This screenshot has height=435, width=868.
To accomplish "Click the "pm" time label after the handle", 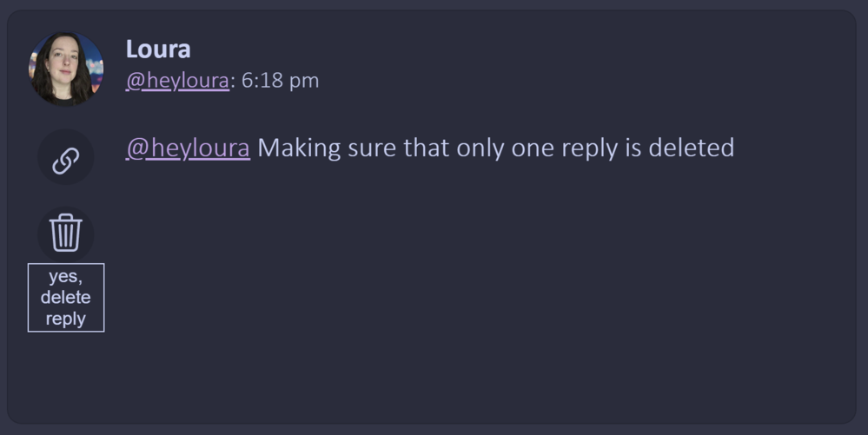I will [x=304, y=82].
